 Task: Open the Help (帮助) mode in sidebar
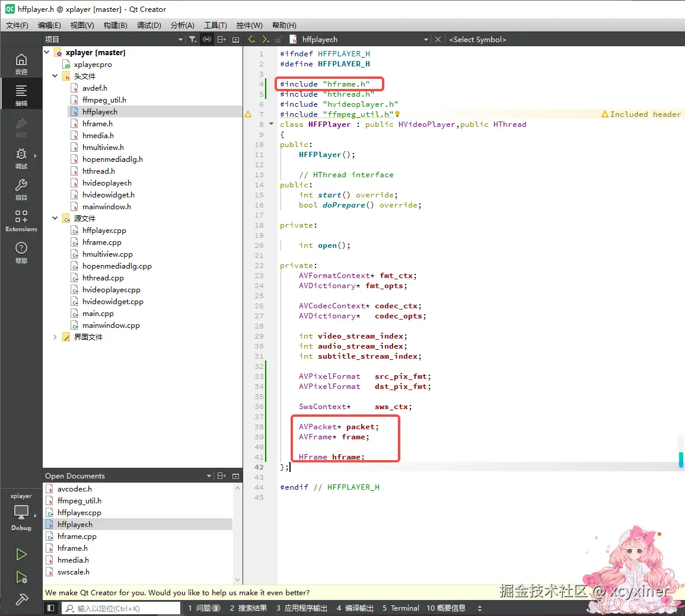[21, 252]
